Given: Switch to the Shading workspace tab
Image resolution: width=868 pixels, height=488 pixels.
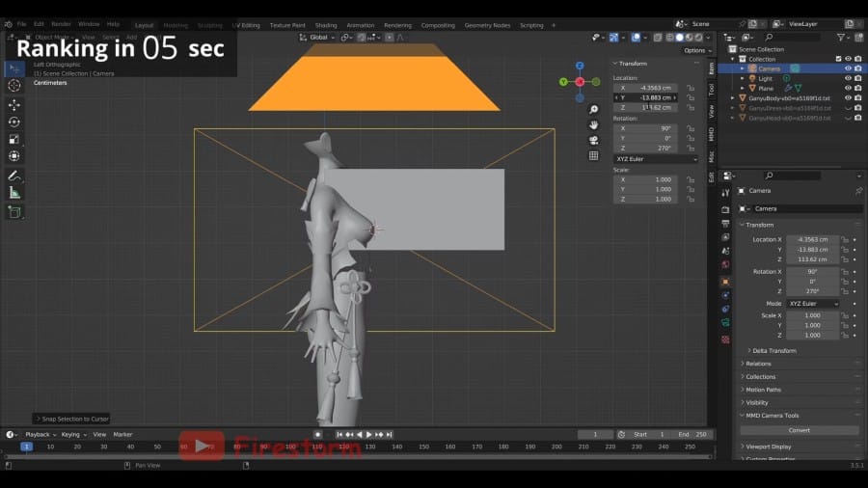Looking at the screenshot, I should click(326, 25).
